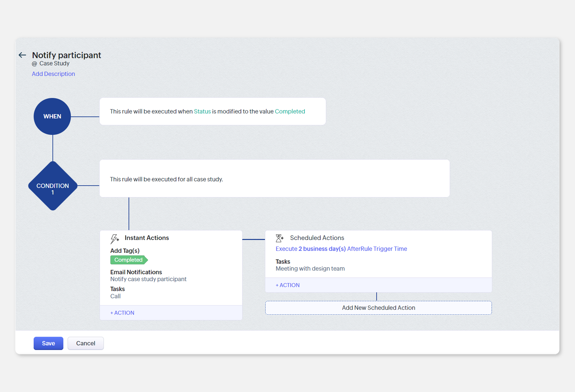Click the back arrow icon

coord(22,55)
